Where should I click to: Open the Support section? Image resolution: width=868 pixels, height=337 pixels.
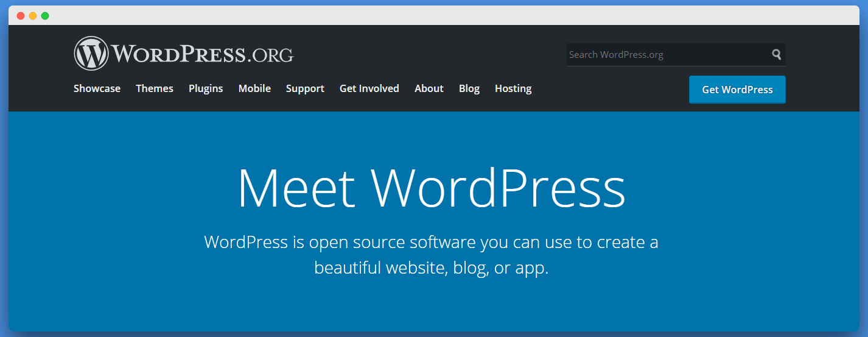click(x=305, y=88)
